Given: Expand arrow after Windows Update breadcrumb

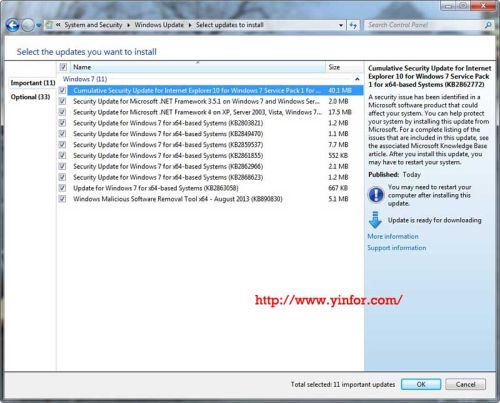Looking at the screenshot, I should click(x=190, y=25).
